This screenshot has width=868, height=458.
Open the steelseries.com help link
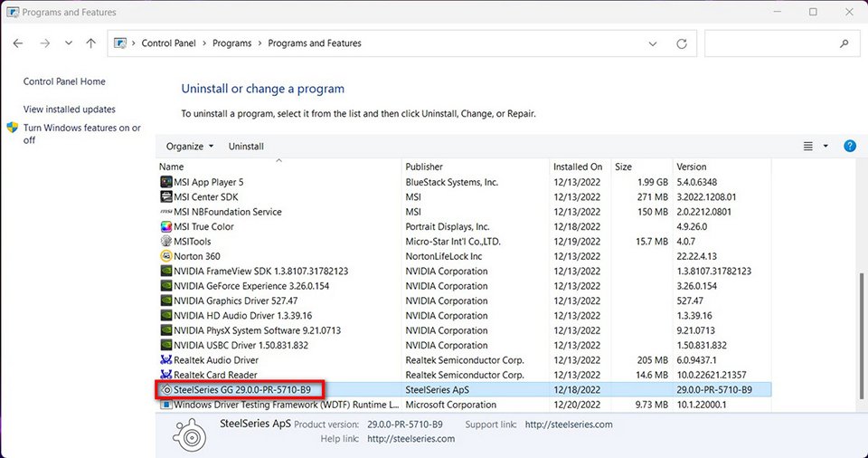click(x=410, y=439)
